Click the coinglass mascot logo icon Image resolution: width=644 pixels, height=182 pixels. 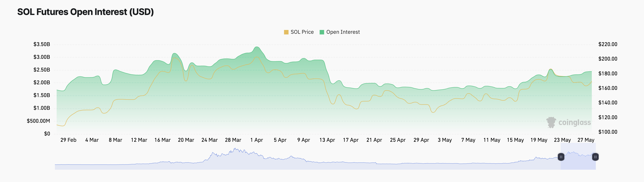pos(551,122)
